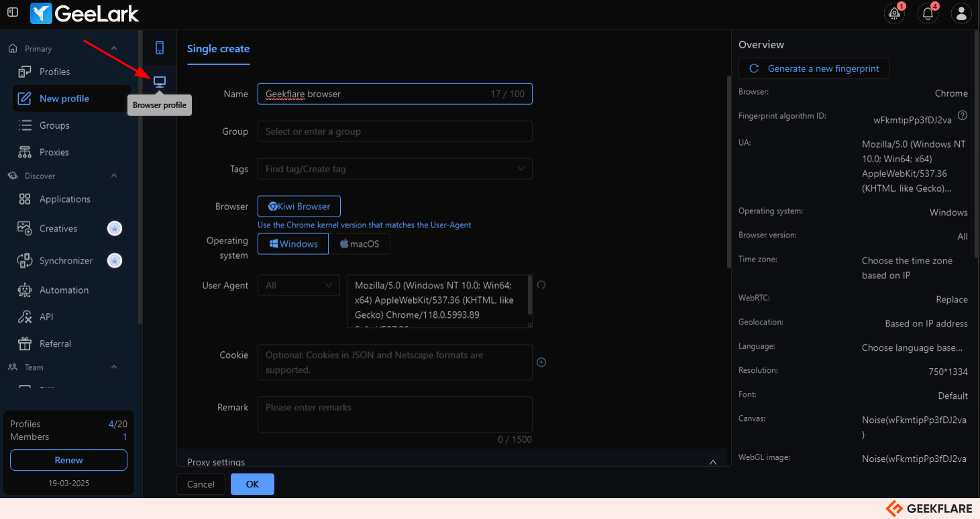Click the form's vertical scrollbar
This screenshot has height=519, width=980.
(729, 172)
